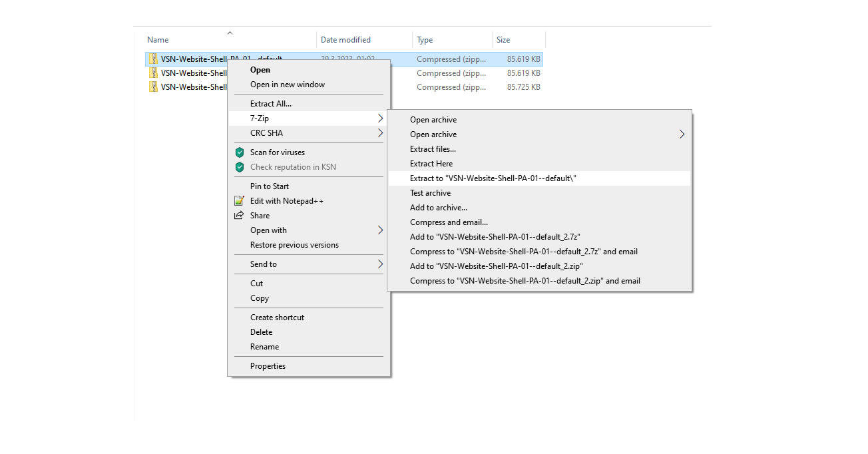
Task: Click the shield icon beside Check reputation in KSN
Action: tap(240, 167)
